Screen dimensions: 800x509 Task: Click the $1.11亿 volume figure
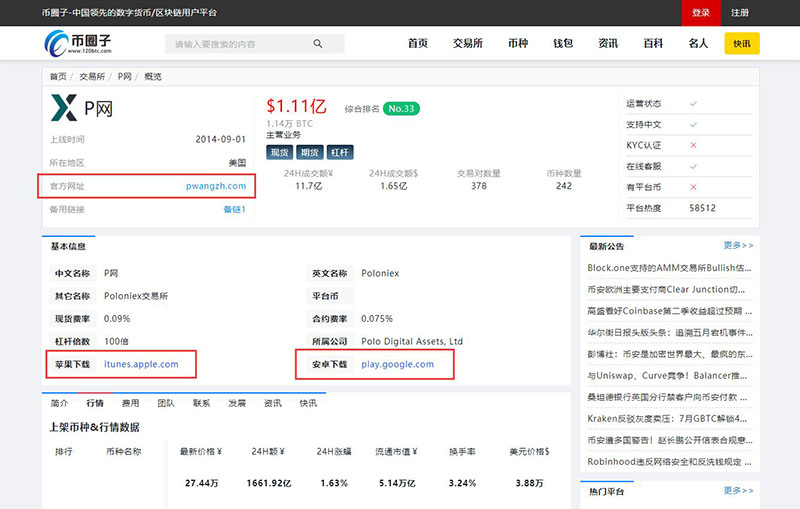[296, 106]
